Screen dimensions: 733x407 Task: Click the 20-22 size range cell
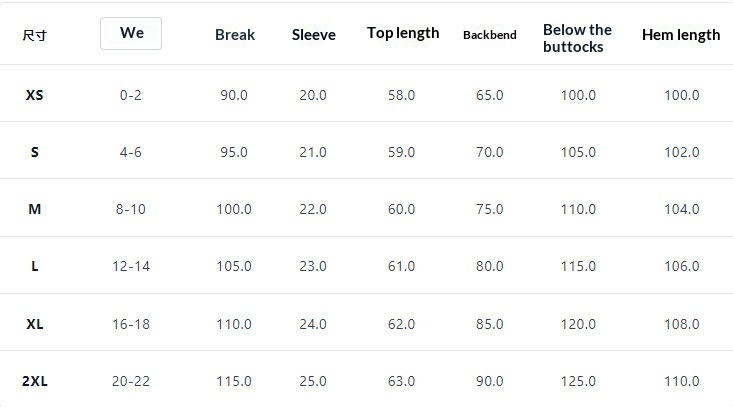click(131, 381)
